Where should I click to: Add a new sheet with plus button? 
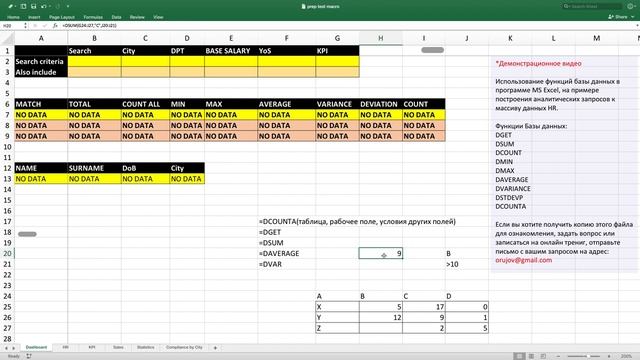pyautogui.click(x=215, y=348)
